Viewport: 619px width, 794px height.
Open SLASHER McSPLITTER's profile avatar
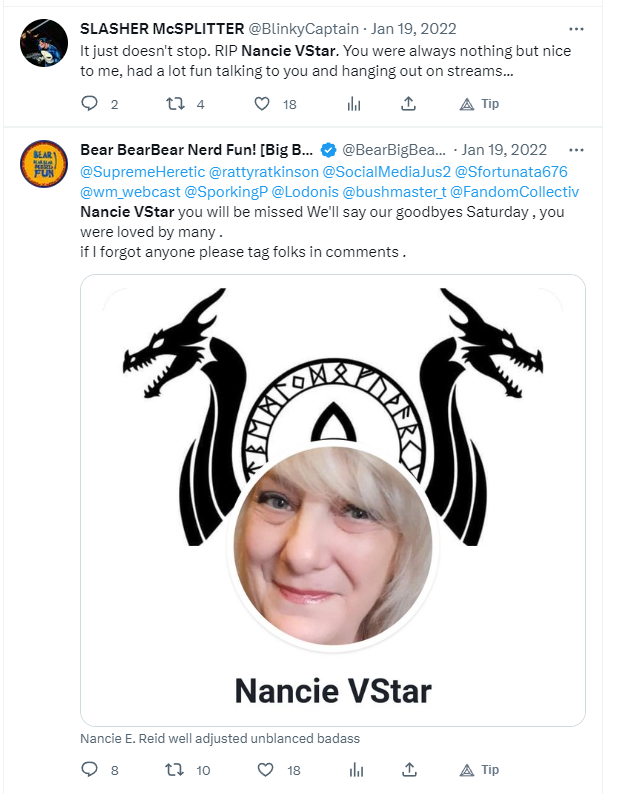[x=44, y=43]
